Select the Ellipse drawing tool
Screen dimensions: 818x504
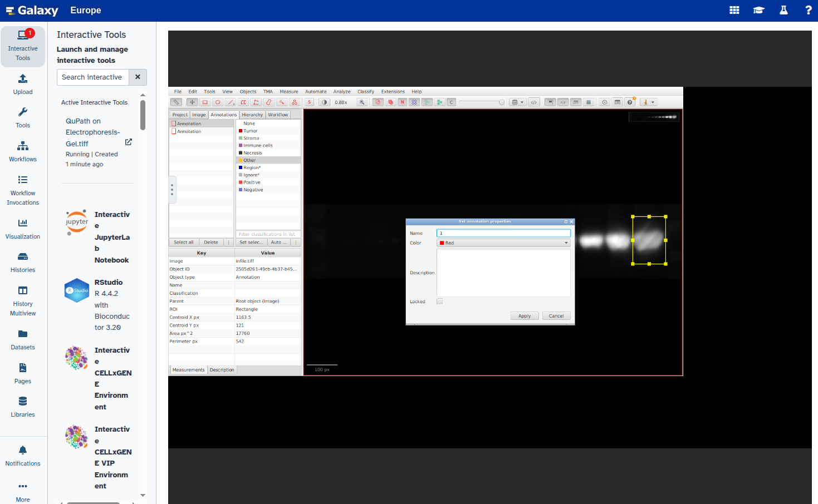pos(218,102)
